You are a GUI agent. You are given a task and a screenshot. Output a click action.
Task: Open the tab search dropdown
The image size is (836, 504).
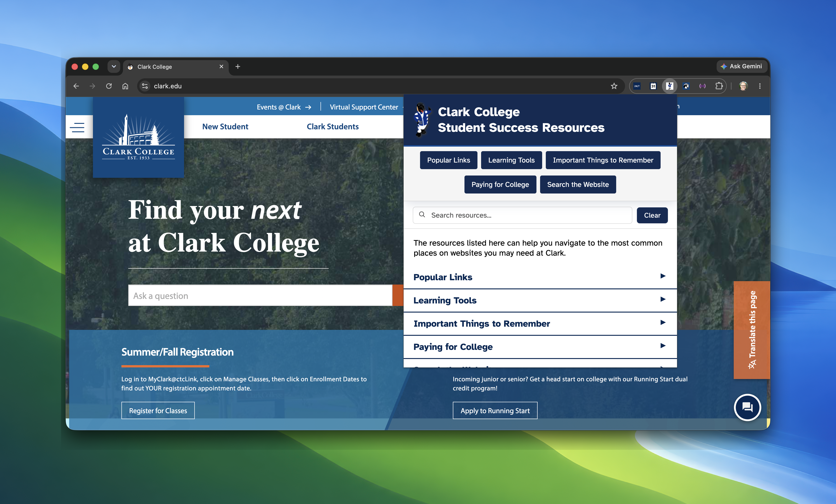click(x=114, y=66)
